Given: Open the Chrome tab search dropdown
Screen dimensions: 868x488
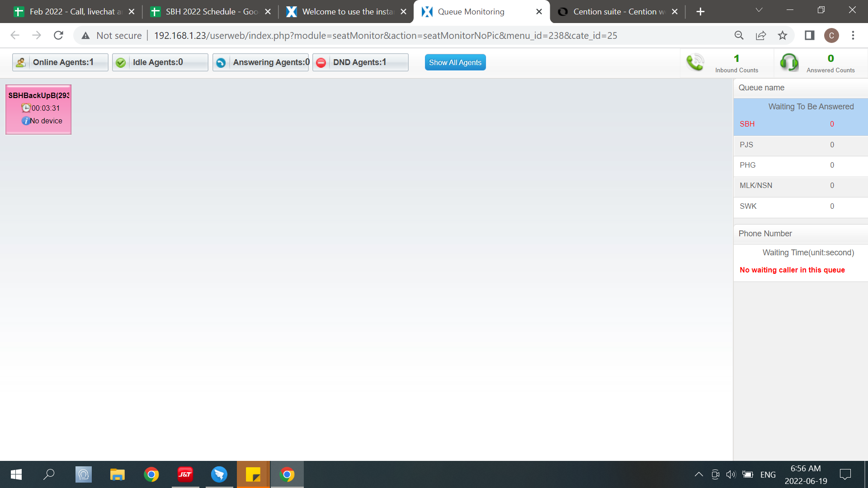Looking at the screenshot, I should coord(759,10).
